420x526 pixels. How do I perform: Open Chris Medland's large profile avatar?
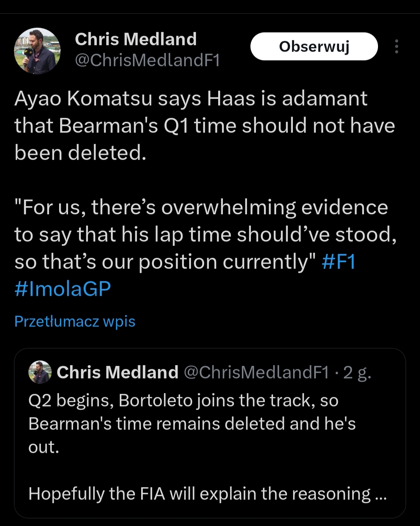click(37, 51)
